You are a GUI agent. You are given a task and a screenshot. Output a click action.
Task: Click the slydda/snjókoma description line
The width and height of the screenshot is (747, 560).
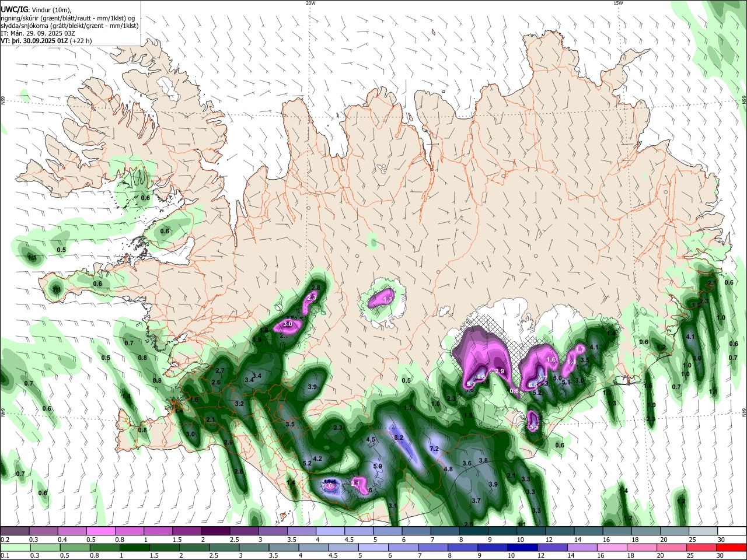click(x=70, y=26)
